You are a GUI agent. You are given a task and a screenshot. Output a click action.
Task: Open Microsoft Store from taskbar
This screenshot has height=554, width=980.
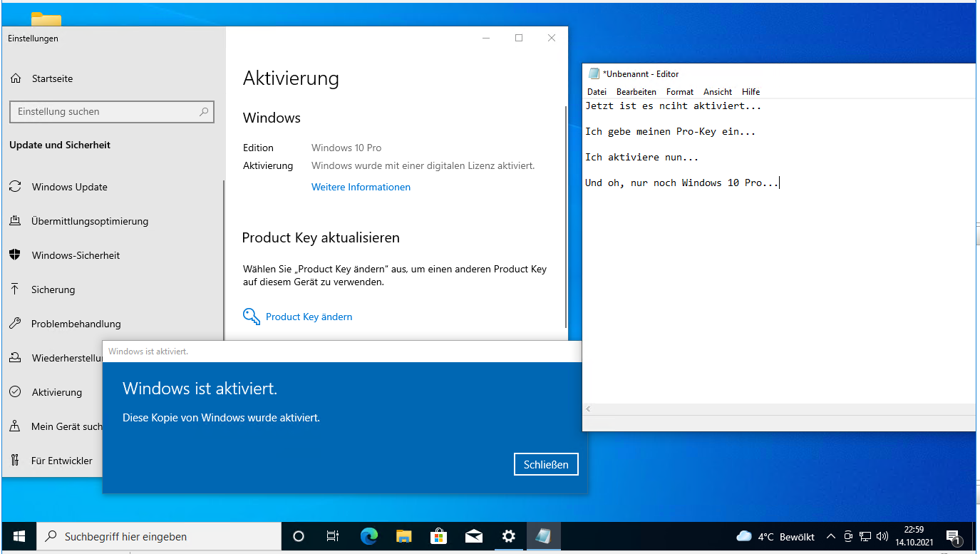pos(438,536)
